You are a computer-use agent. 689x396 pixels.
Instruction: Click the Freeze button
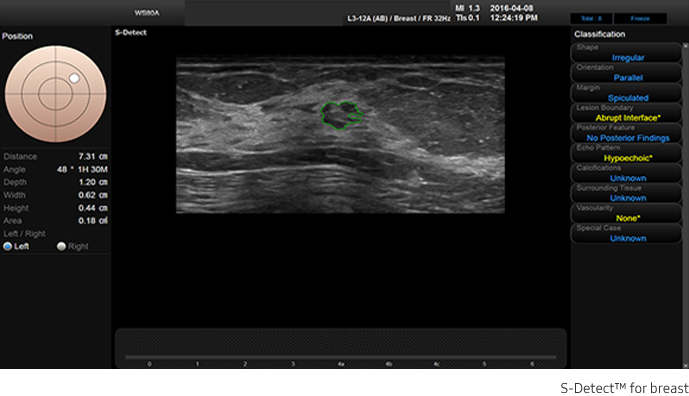(x=640, y=18)
